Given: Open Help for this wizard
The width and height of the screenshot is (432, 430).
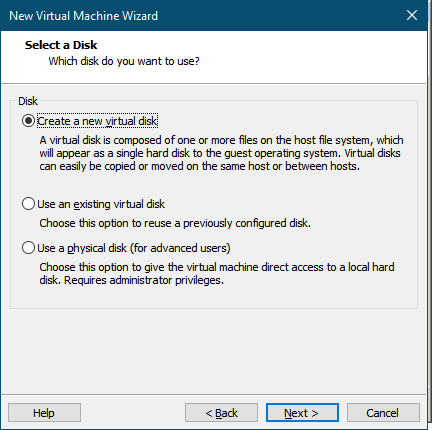Looking at the screenshot, I should pyautogui.click(x=44, y=413).
